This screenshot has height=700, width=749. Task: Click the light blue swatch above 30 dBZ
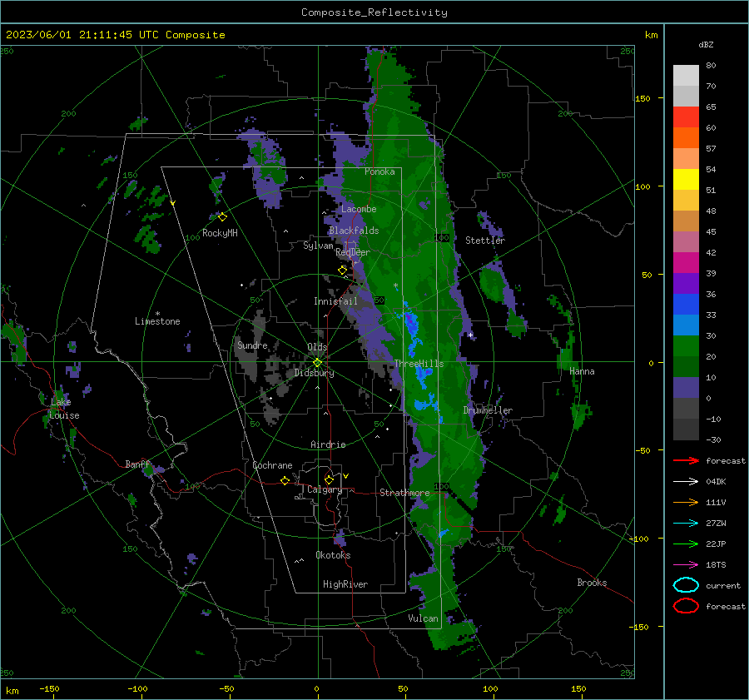(686, 325)
